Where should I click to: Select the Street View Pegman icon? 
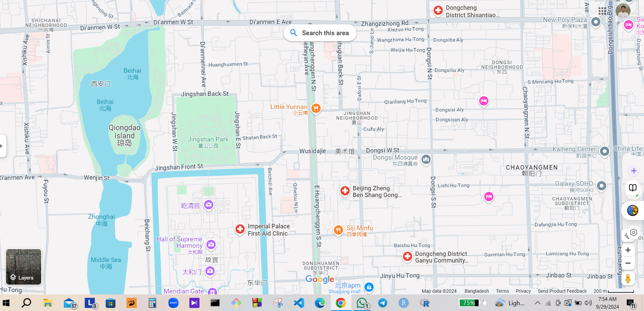pyautogui.click(x=628, y=279)
